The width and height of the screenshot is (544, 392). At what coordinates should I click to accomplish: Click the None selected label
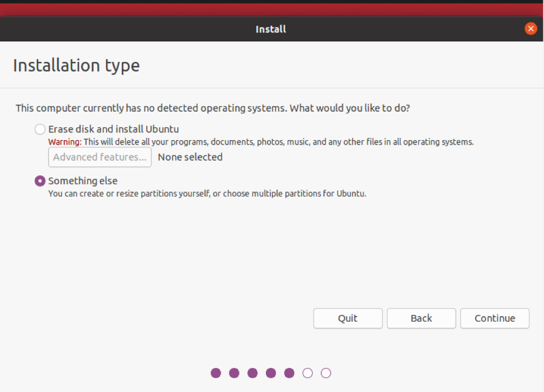click(190, 157)
